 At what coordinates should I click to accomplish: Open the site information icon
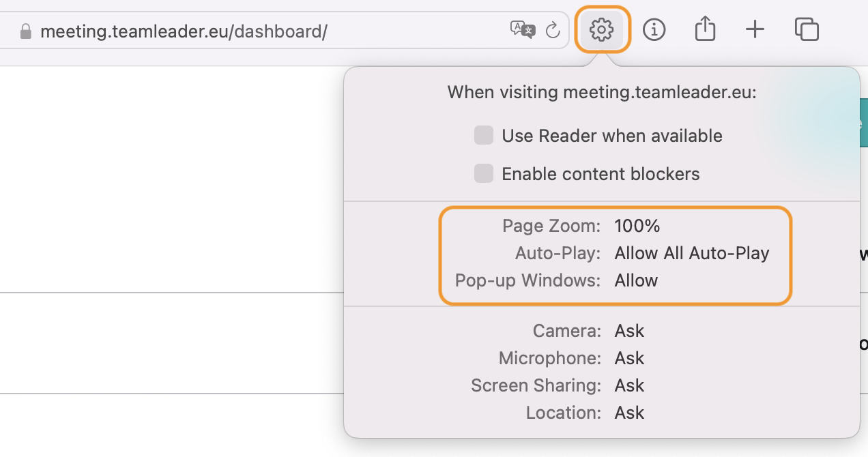654,29
